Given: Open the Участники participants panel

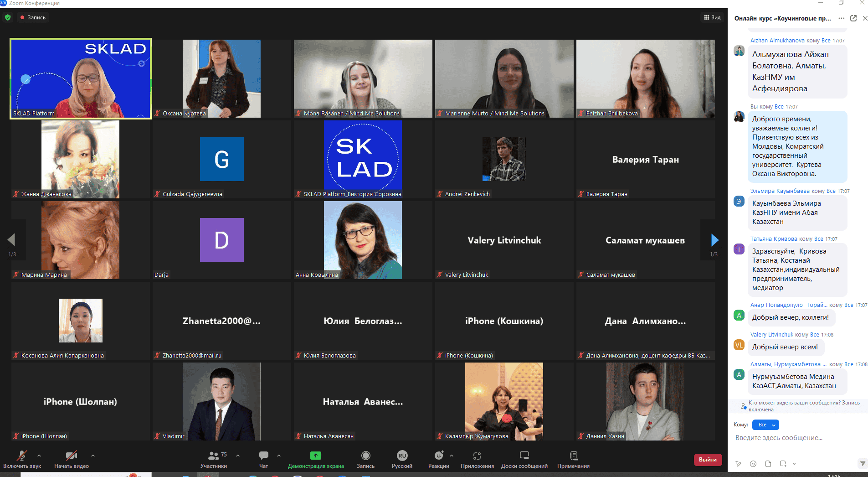Looking at the screenshot, I should point(213,459).
